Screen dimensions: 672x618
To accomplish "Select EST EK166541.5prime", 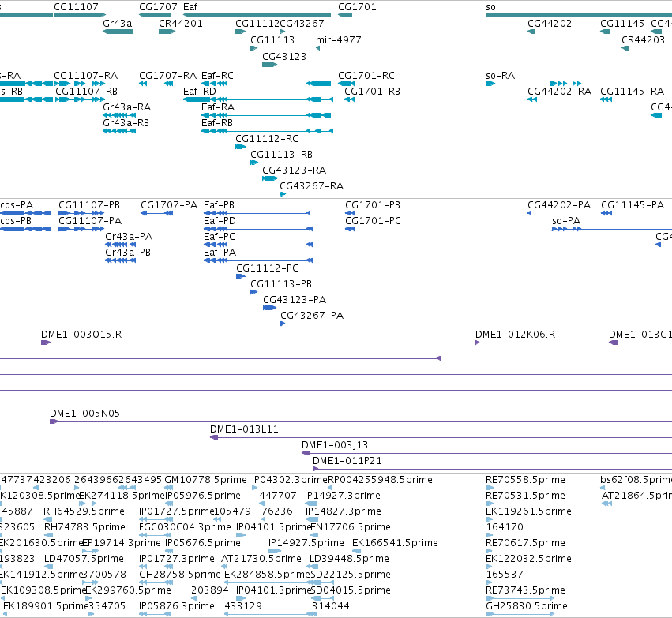I will pos(395,543).
